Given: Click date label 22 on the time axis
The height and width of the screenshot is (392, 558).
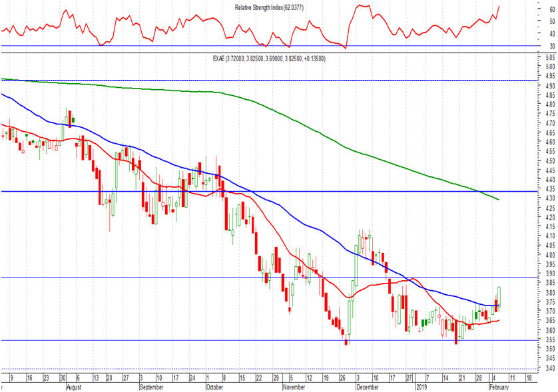Looking at the screenshot, I should pos(259,378).
